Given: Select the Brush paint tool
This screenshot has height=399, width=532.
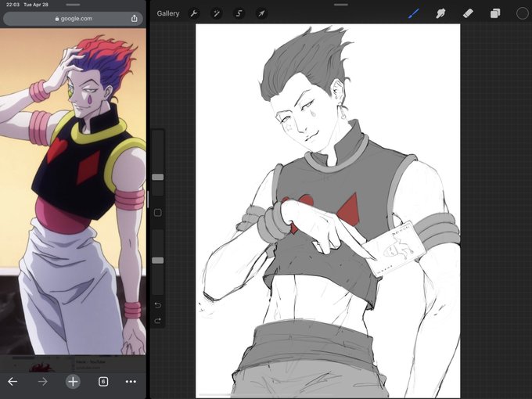Looking at the screenshot, I should point(414,13).
